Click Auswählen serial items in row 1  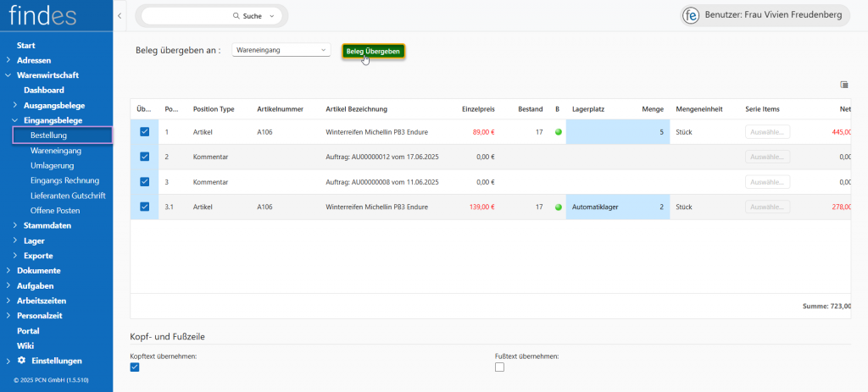point(766,132)
